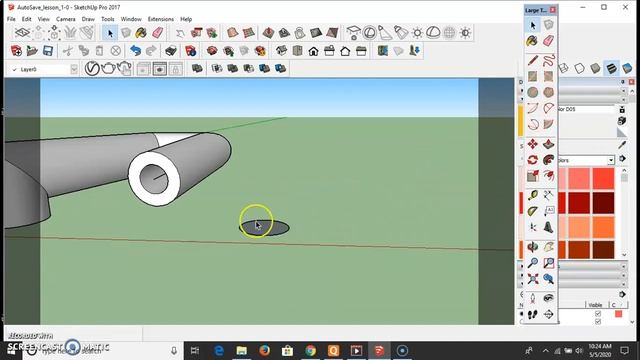Select the Polygon tool in Large Tool Set
Viewport: 640px width, 360px height.
tap(549, 92)
